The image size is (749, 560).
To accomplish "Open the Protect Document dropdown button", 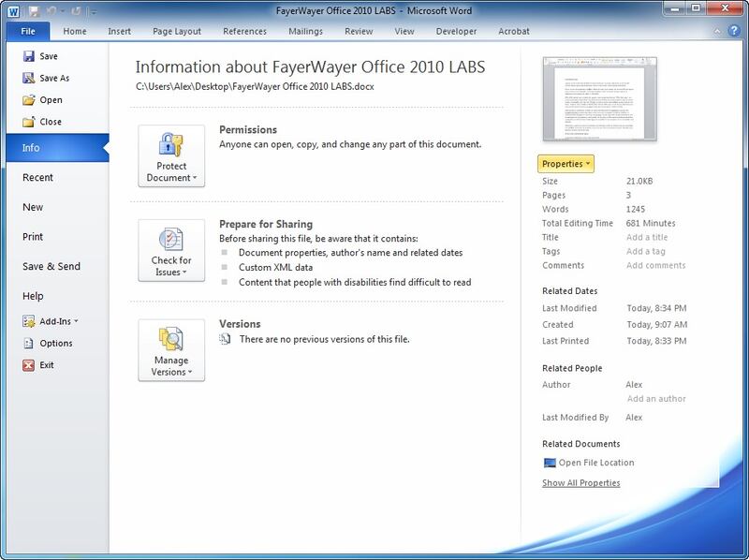I will [x=171, y=156].
